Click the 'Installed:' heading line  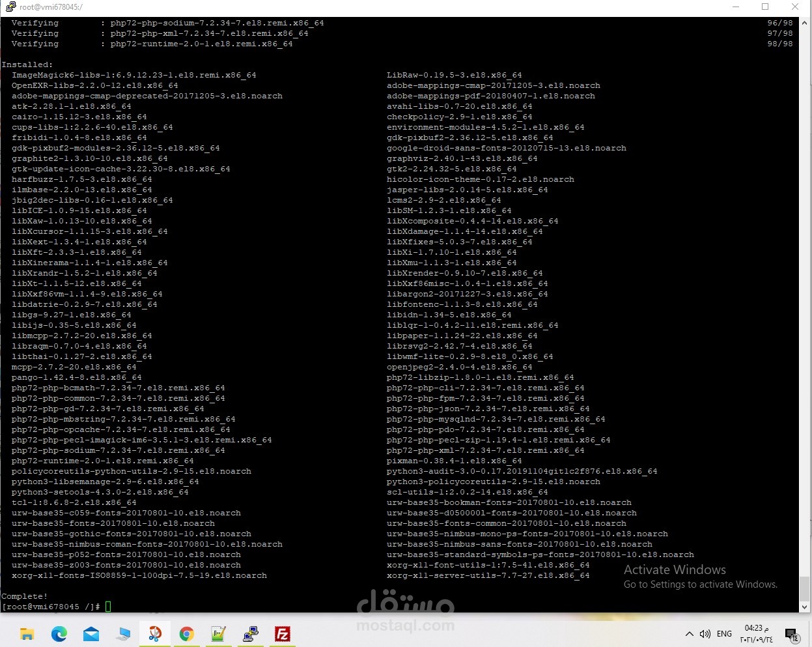27,65
